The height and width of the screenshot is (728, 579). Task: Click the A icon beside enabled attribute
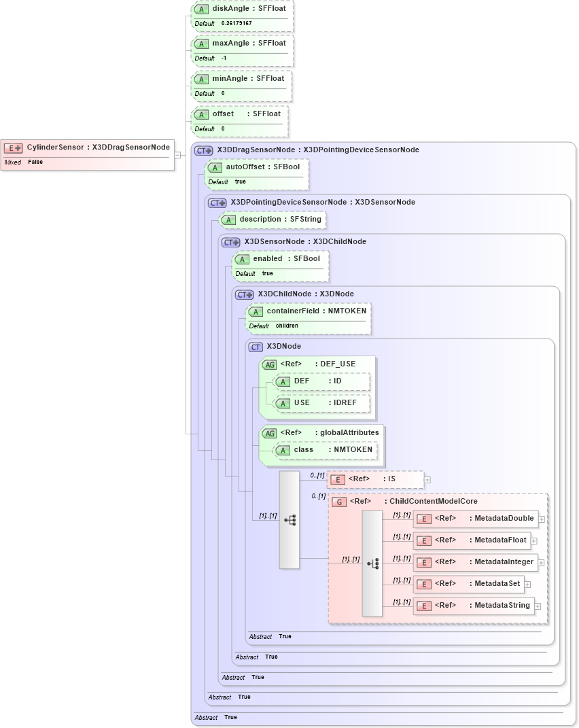pos(242,260)
